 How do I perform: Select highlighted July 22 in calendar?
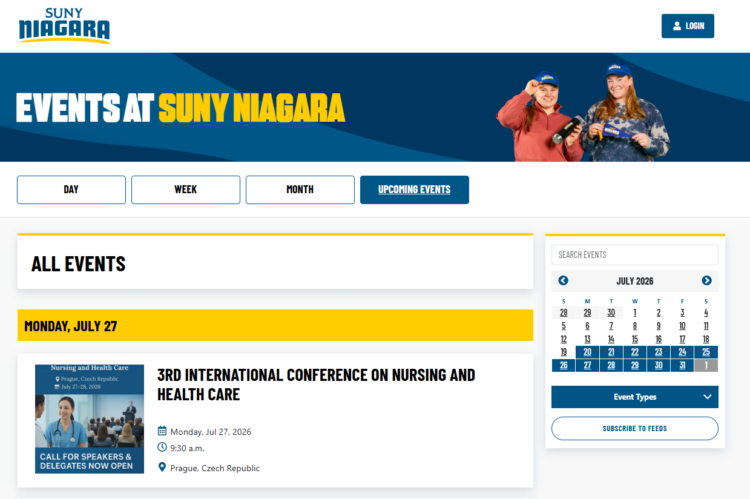(635, 352)
